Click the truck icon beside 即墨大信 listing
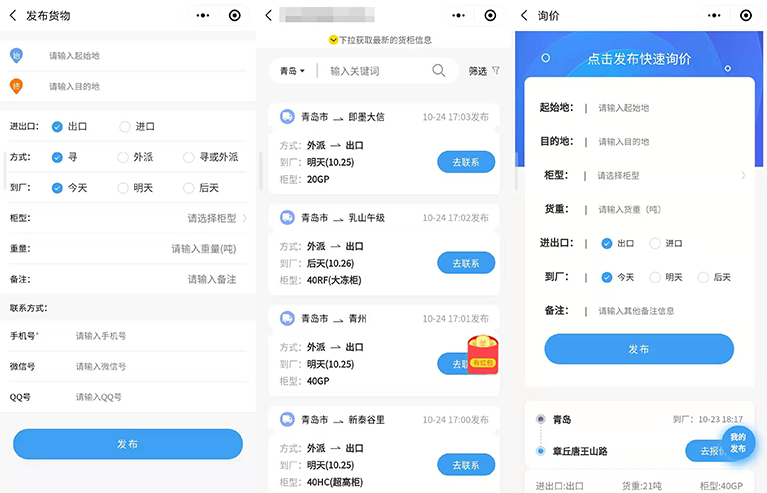 click(287, 117)
